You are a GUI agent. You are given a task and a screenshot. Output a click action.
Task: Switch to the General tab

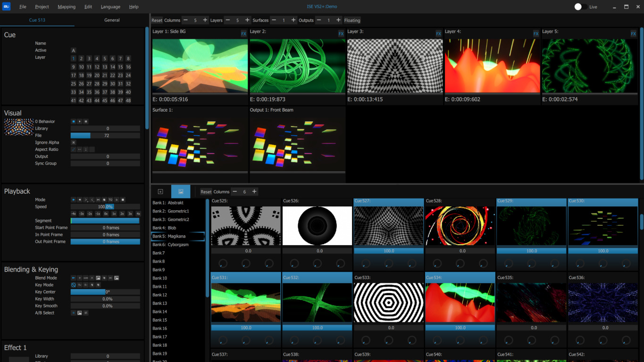112,20
